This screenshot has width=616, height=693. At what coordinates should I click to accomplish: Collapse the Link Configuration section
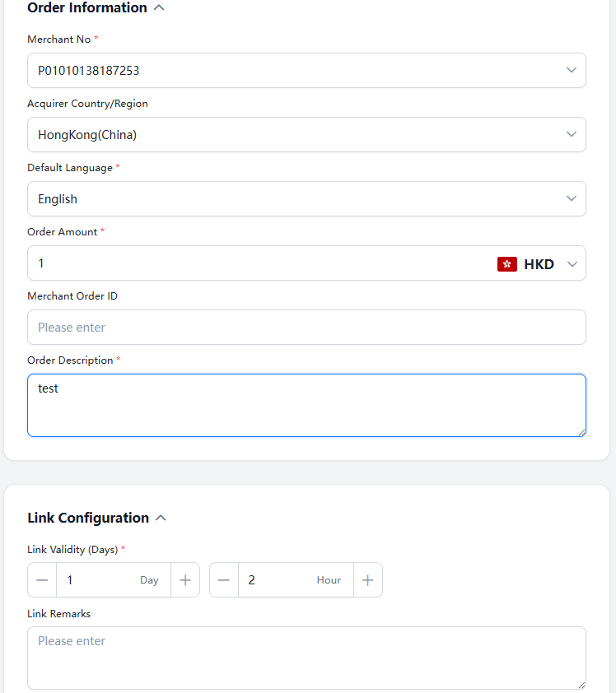click(x=161, y=518)
